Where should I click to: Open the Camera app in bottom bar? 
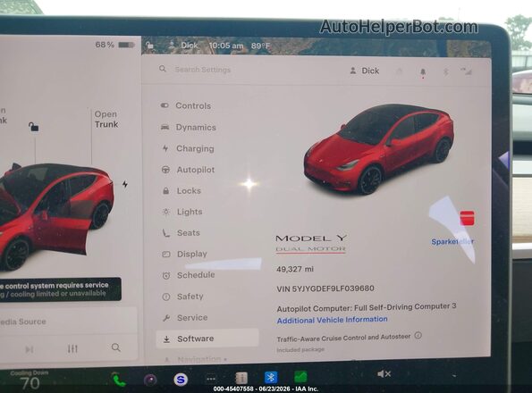(150, 380)
